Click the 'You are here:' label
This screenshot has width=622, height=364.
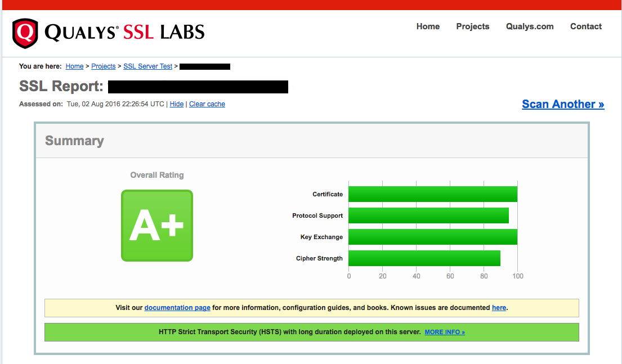click(41, 66)
